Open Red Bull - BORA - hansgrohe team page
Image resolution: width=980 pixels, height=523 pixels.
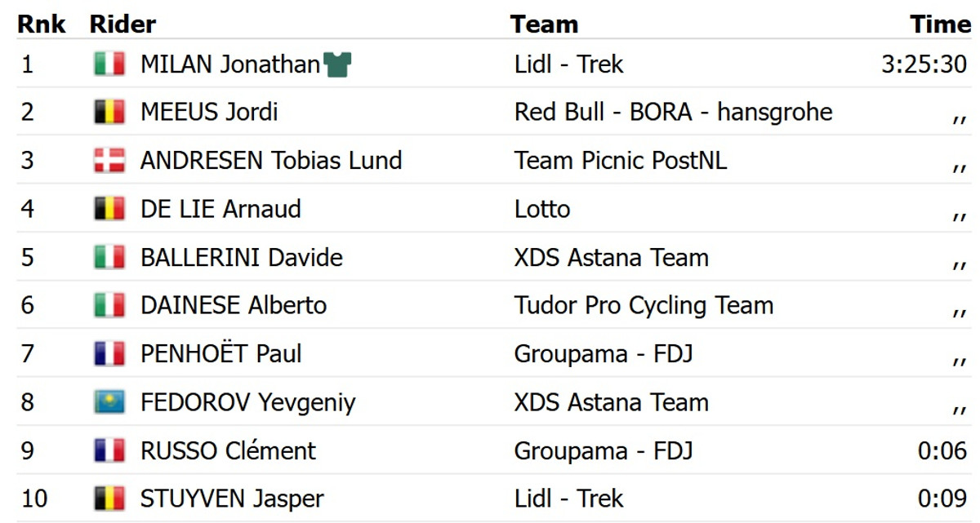(x=673, y=112)
